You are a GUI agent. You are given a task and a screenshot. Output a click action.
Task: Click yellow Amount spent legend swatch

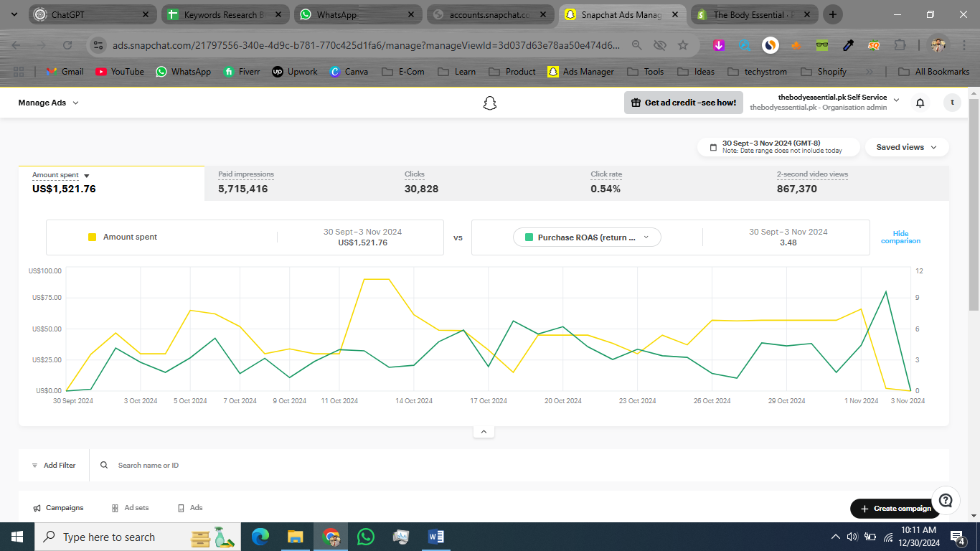pos(92,237)
